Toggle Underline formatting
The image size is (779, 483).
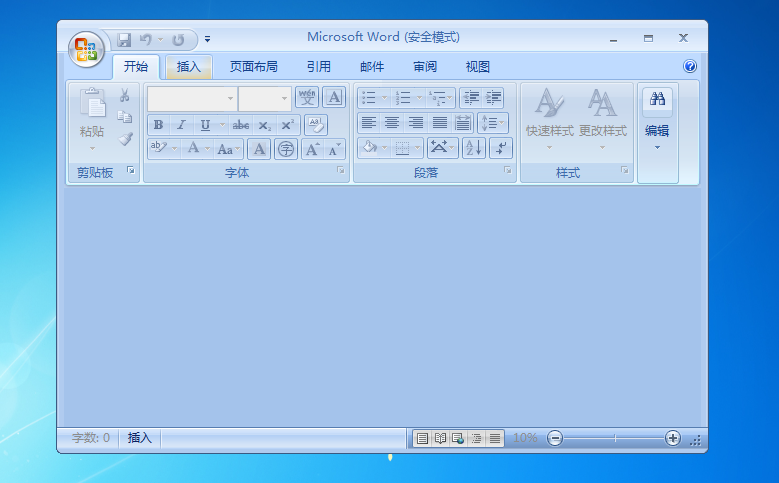(205, 125)
